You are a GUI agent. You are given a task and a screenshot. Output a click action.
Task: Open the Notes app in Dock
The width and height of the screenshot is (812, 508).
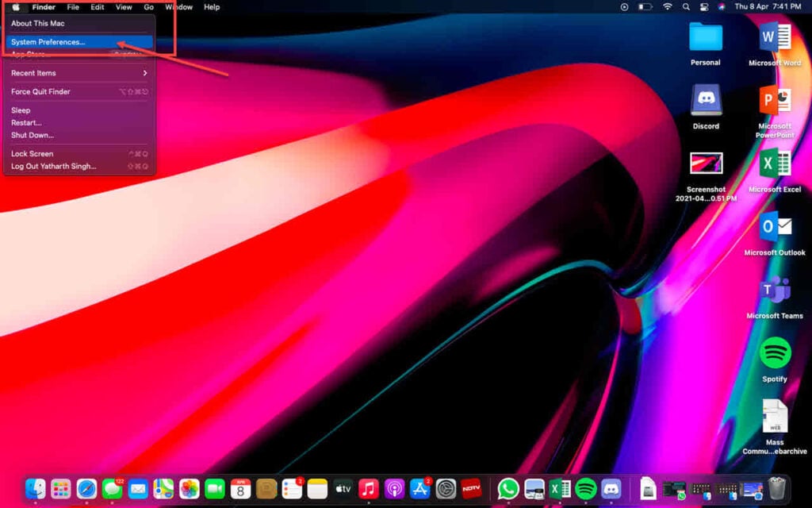(317, 489)
